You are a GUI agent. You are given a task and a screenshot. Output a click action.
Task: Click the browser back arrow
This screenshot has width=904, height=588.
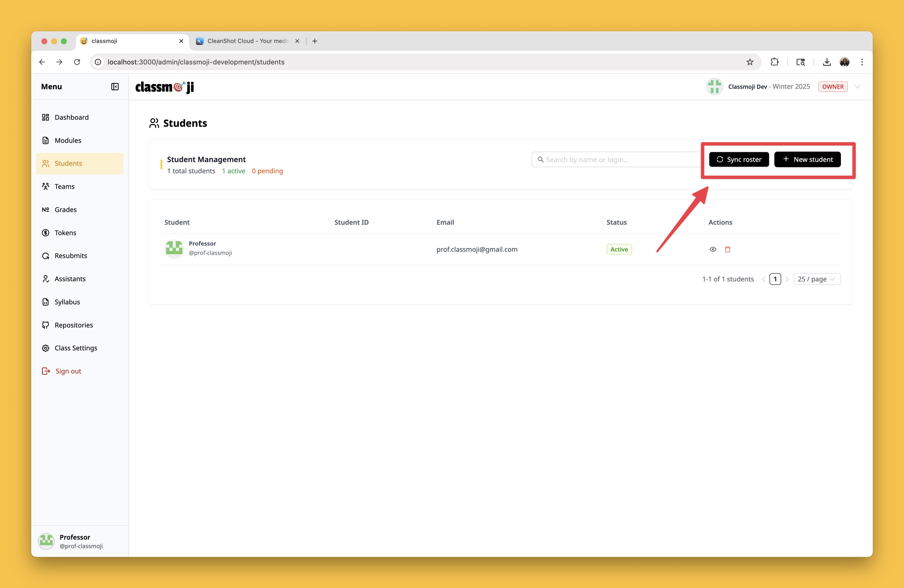click(x=42, y=62)
